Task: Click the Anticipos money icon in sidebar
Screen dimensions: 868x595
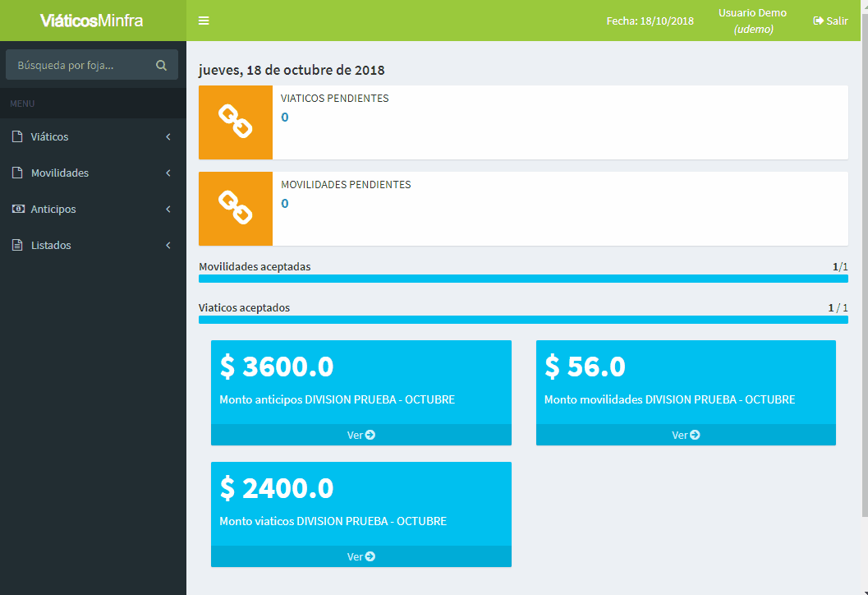Action: (x=17, y=210)
